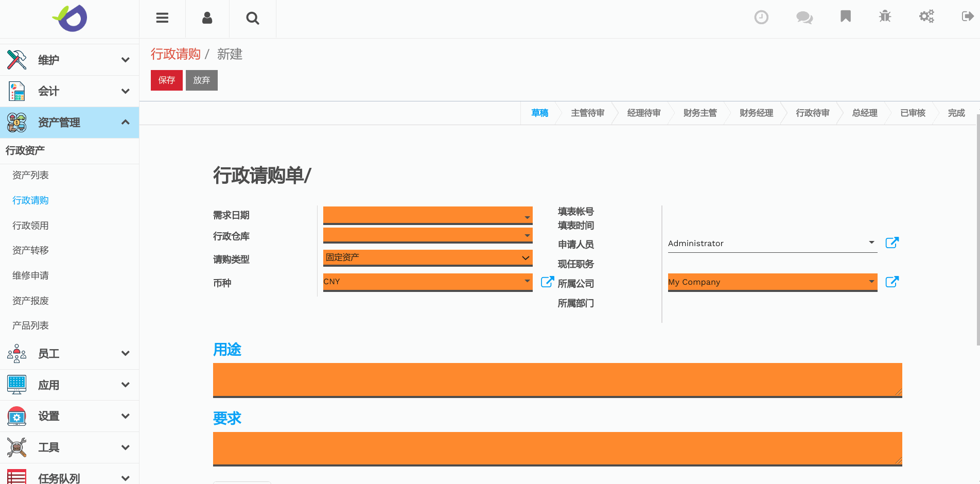Open the clock activities icon
This screenshot has width=980, height=484.
point(761,17)
